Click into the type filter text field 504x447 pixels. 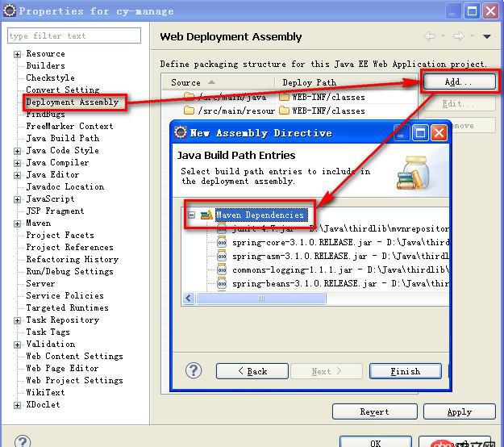(x=74, y=36)
